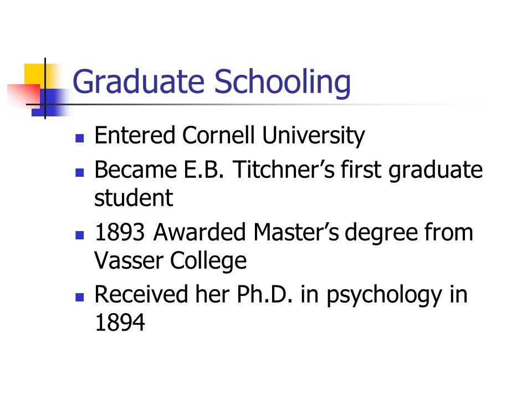This screenshot has width=532, height=399.
Task: Click the black vertical line in the logo
Action: (45, 88)
